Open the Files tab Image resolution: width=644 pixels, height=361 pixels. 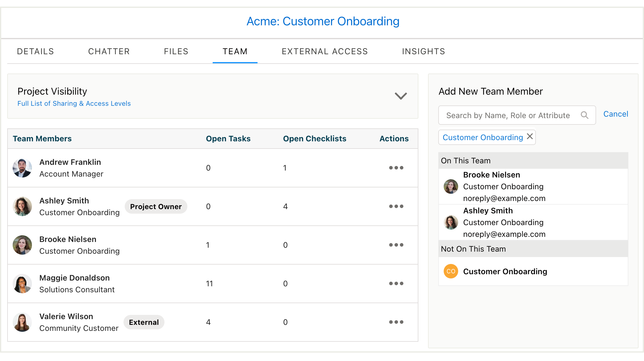[x=176, y=51]
